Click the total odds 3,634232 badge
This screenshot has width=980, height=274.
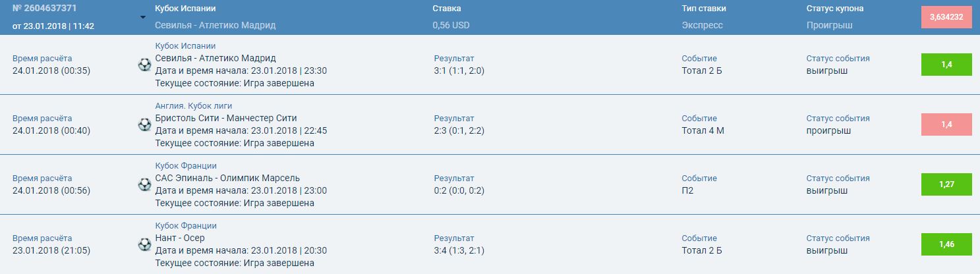coord(946,17)
